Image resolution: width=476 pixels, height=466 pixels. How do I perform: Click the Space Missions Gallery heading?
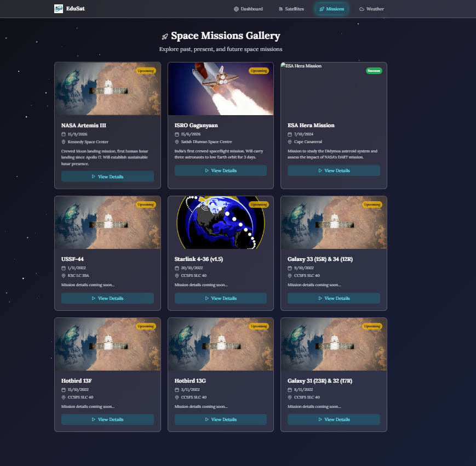coord(225,36)
